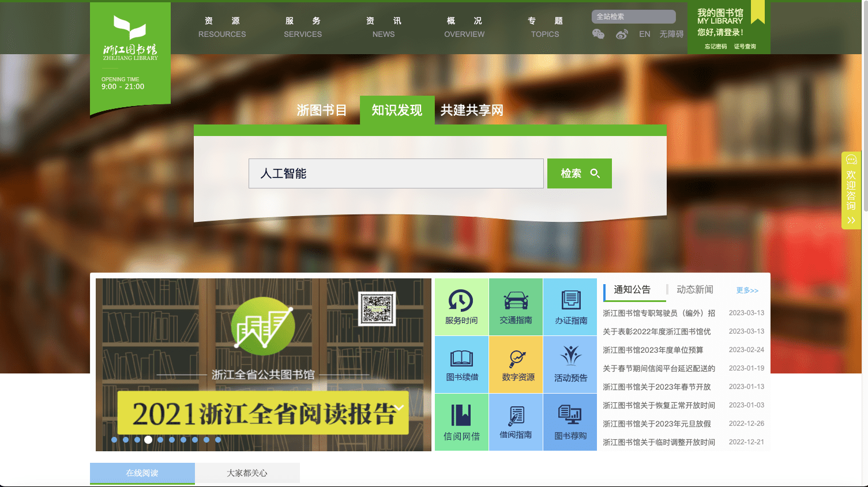Click 我的图书馆 MY LIBRARY heading
The height and width of the screenshot is (487, 868).
(720, 16)
